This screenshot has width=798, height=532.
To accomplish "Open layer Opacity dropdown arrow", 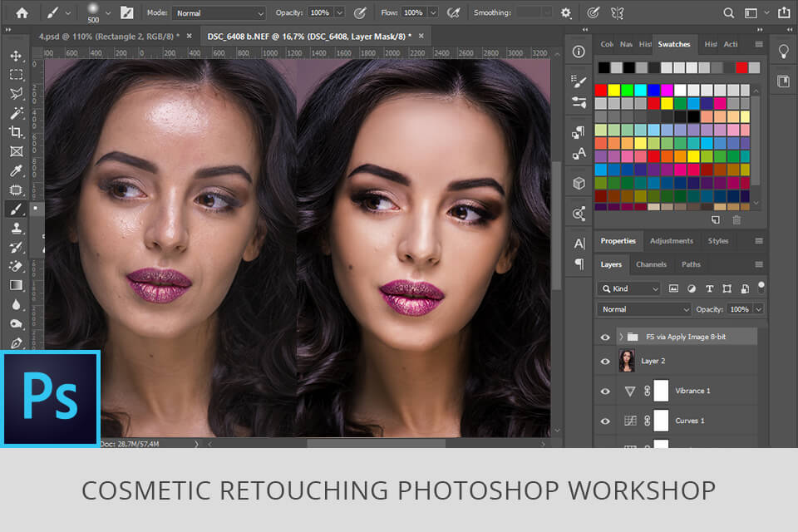I will click(759, 309).
